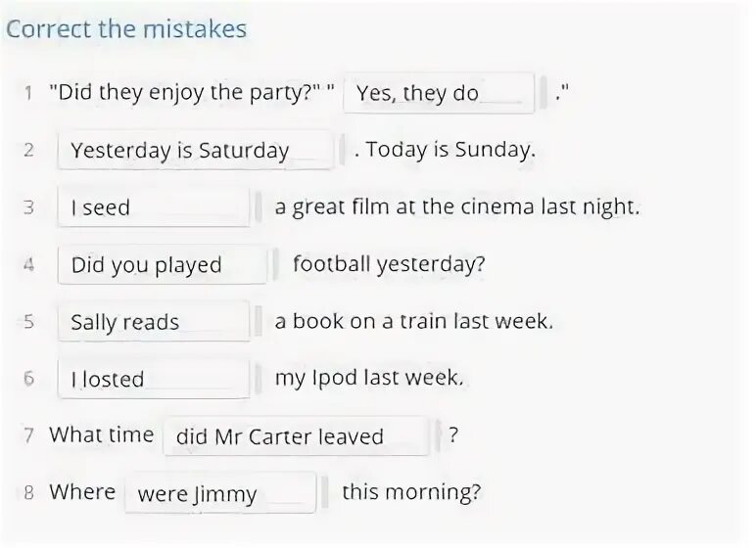The image size is (756, 548).
Task: Click the gray marker beside 'Sally reads'
Action: [x=259, y=322]
